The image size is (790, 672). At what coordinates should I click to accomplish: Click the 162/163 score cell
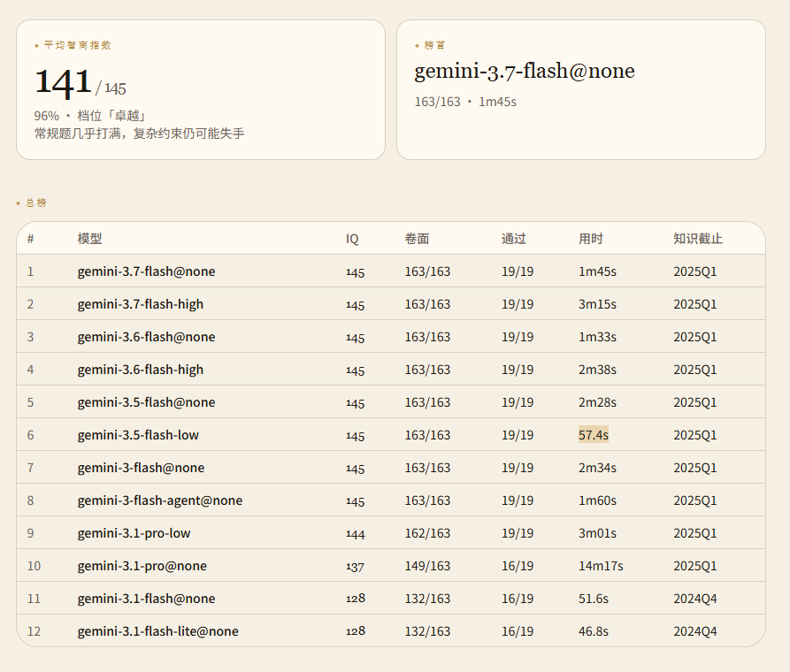427,533
